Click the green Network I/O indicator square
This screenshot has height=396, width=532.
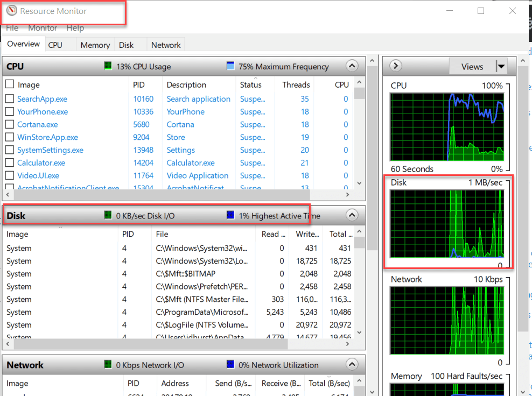107,365
